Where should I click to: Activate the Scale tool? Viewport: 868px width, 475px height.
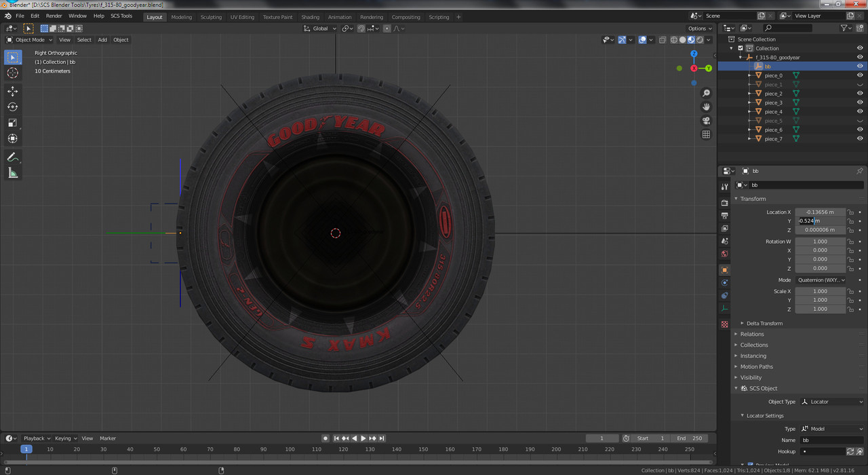pos(12,123)
